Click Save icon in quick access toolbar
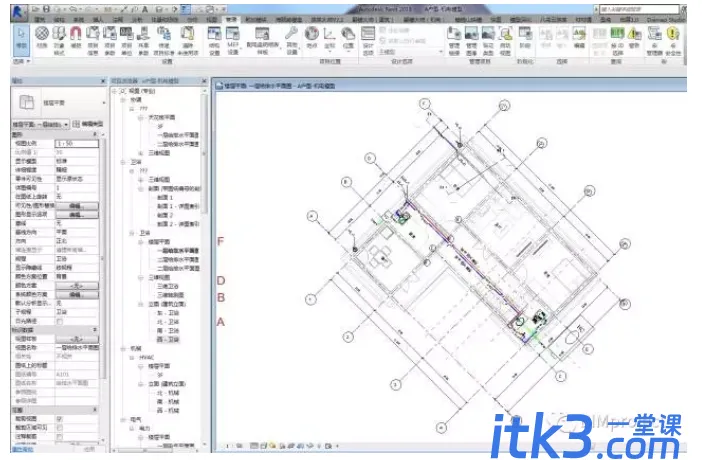 click(47, 9)
